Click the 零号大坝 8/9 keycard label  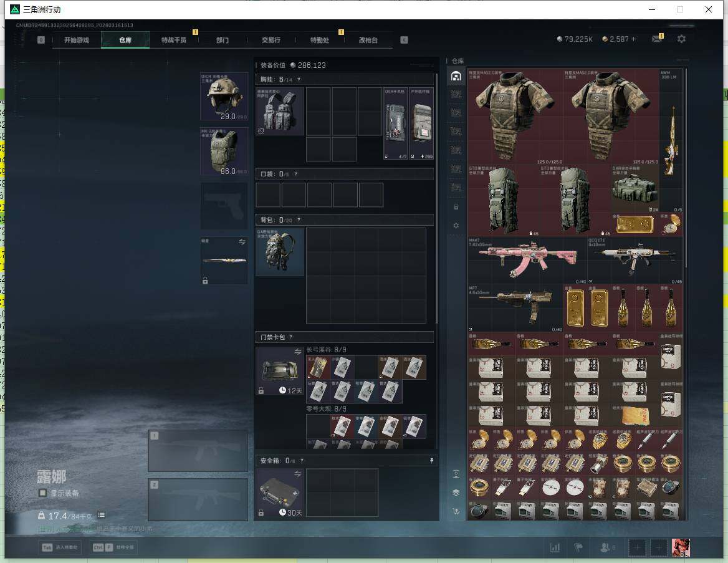click(x=326, y=409)
